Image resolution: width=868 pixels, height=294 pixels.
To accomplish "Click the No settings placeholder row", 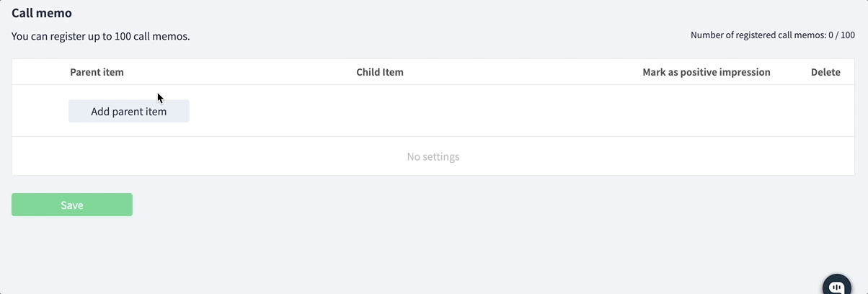I will click(433, 156).
